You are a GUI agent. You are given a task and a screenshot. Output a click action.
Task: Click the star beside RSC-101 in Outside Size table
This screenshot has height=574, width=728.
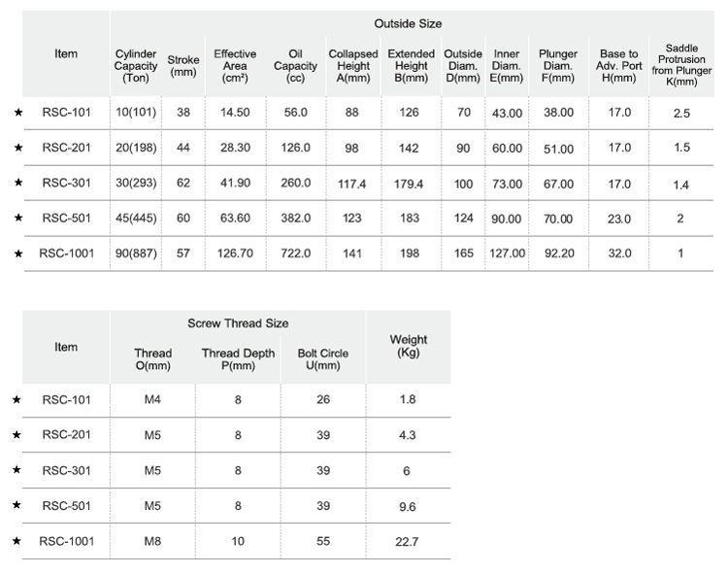point(18,113)
